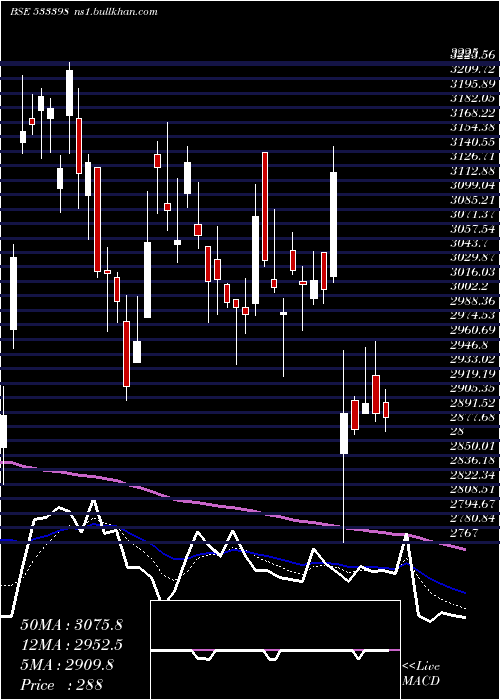The image size is (500, 700).
Task: Select the 2808.51 price level
Action: coord(472,489)
